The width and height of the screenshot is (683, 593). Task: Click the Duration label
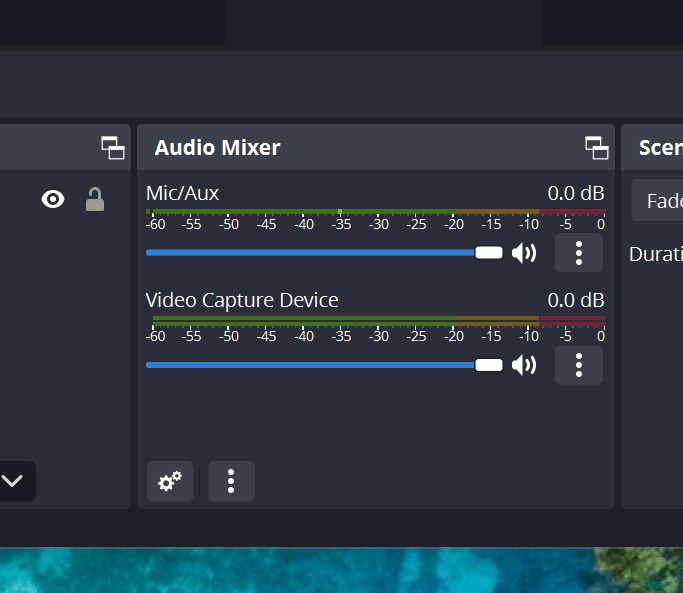click(x=656, y=254)
